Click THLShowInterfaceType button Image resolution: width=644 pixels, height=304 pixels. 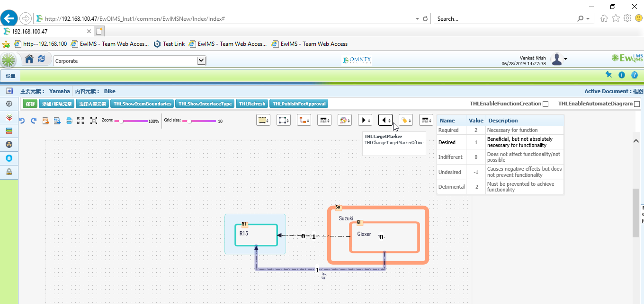coord(205,104)
